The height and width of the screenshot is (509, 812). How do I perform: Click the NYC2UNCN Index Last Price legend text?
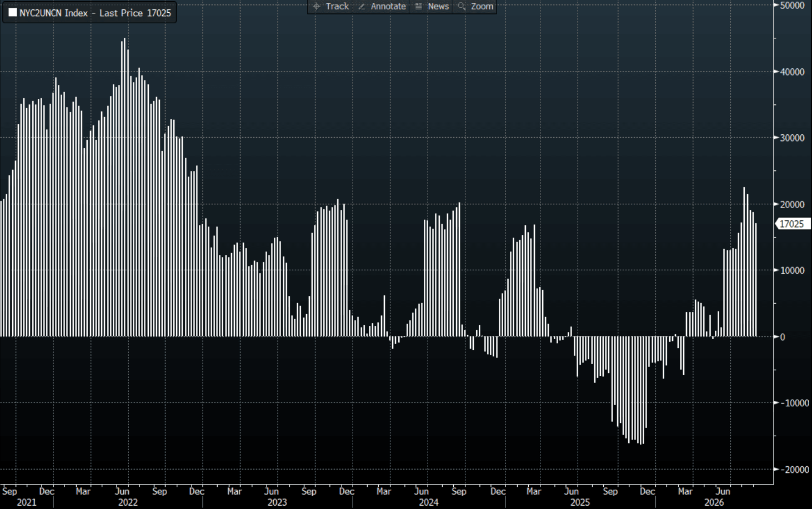tap(95, 13)
